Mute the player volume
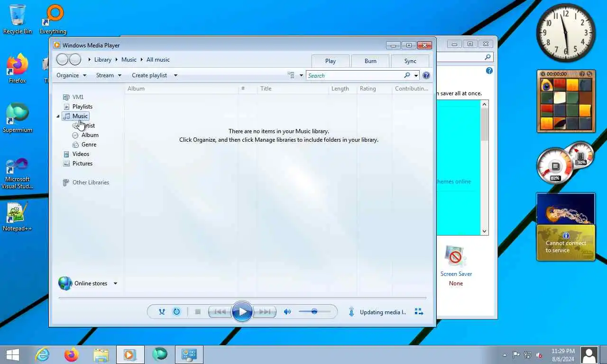607x364 pixels. click(287, 311)
